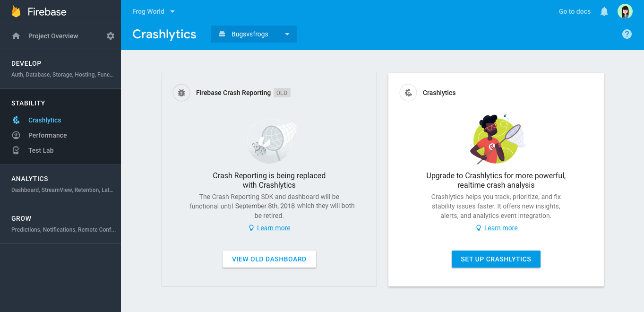Click Set Up Crashlytics button
Screen dimensions: 644x312
point(496,259)
